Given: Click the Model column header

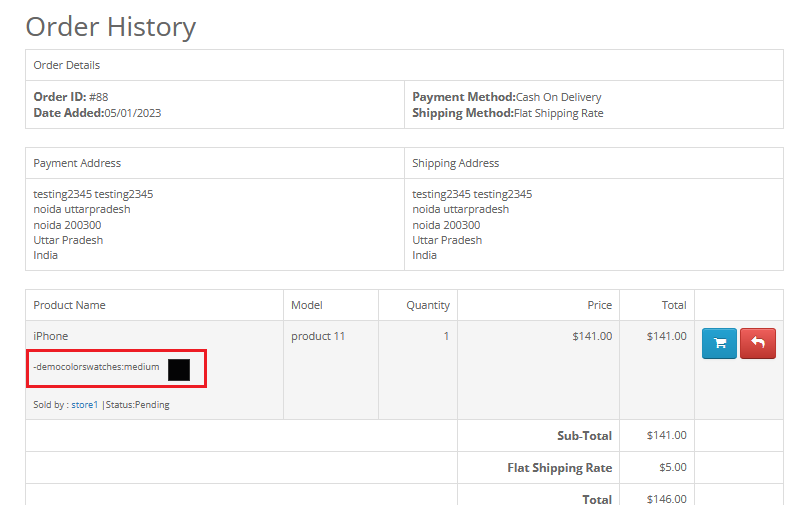Looking at the screenshot, I should click(307, 305).
